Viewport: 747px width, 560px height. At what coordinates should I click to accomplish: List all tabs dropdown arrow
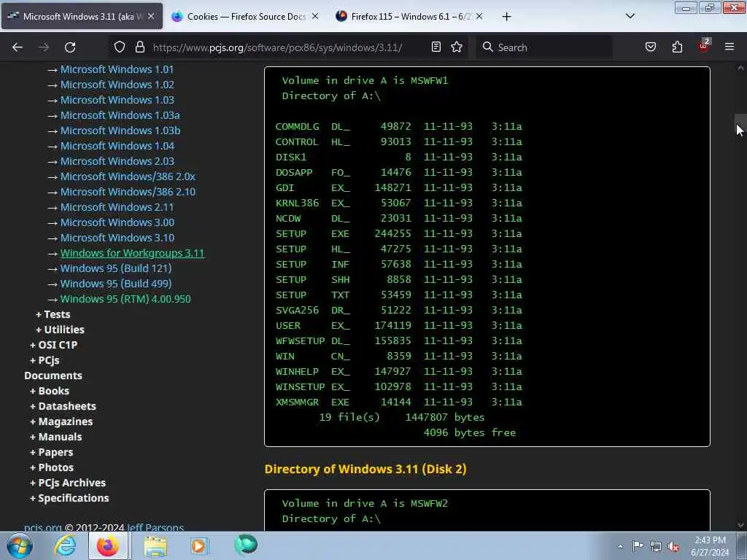point(630,16)
